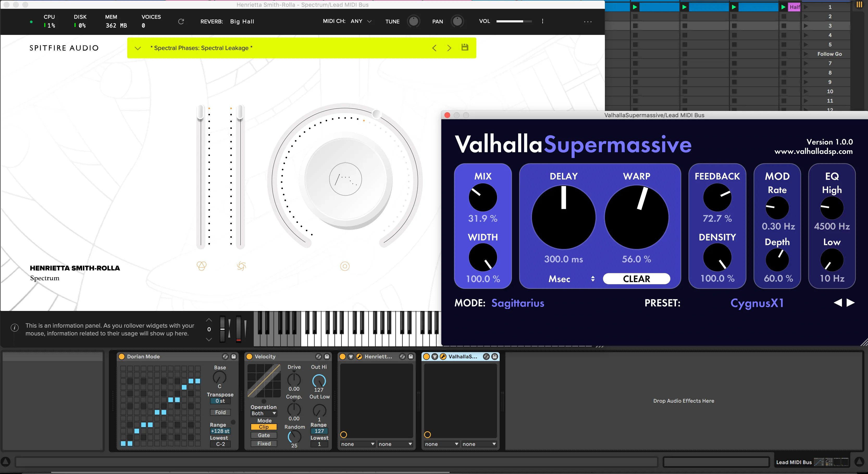
Task: Expand the Henrietta plugin parameter panel arrow
Action: pyautogui.click(x=351, y=357)
